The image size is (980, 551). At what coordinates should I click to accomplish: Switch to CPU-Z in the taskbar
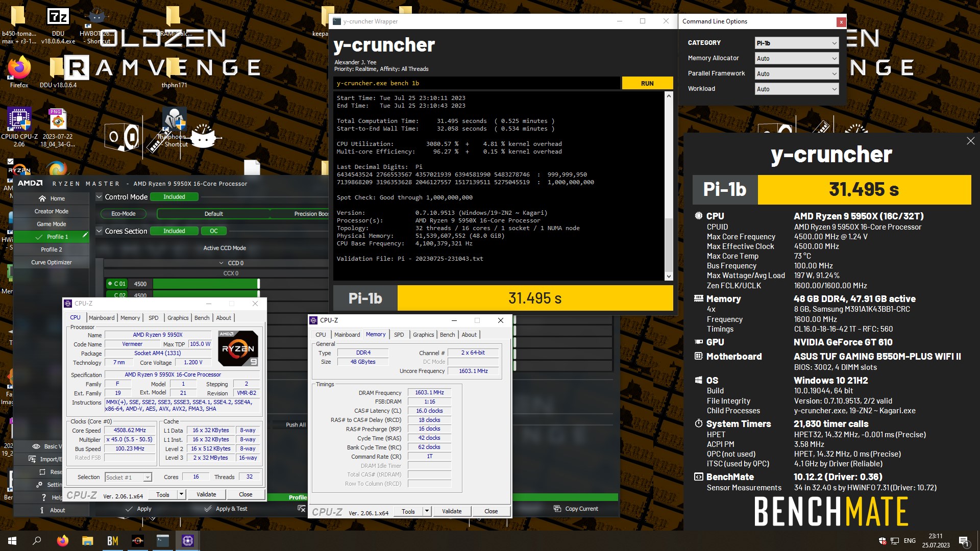[187, 541]
